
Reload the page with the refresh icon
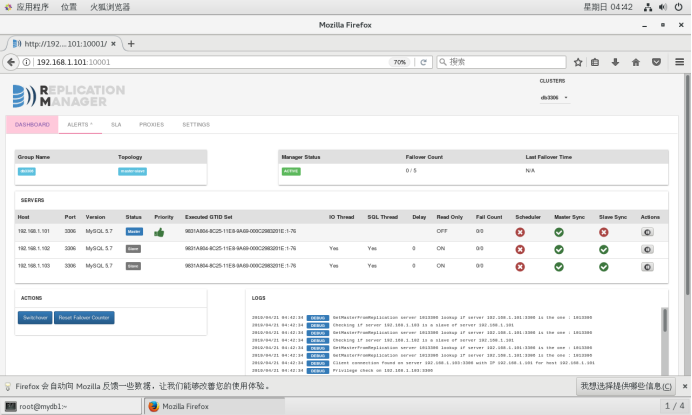423,62
